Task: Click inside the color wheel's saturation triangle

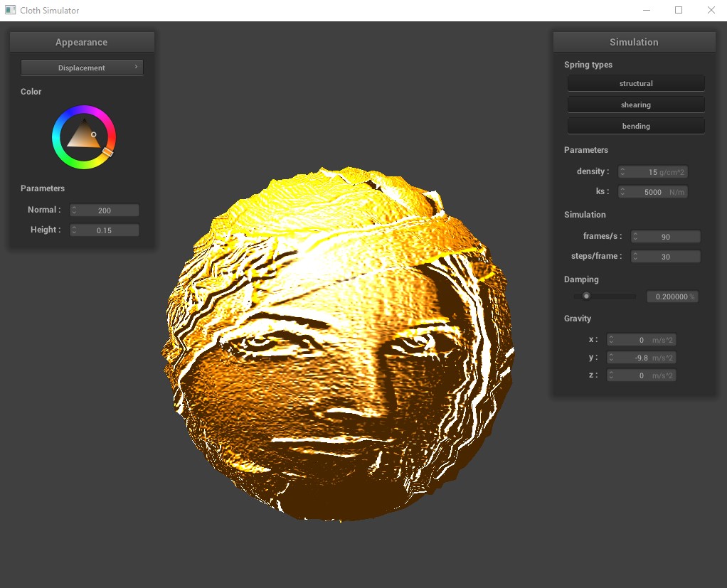Action: tap(83, 137)
